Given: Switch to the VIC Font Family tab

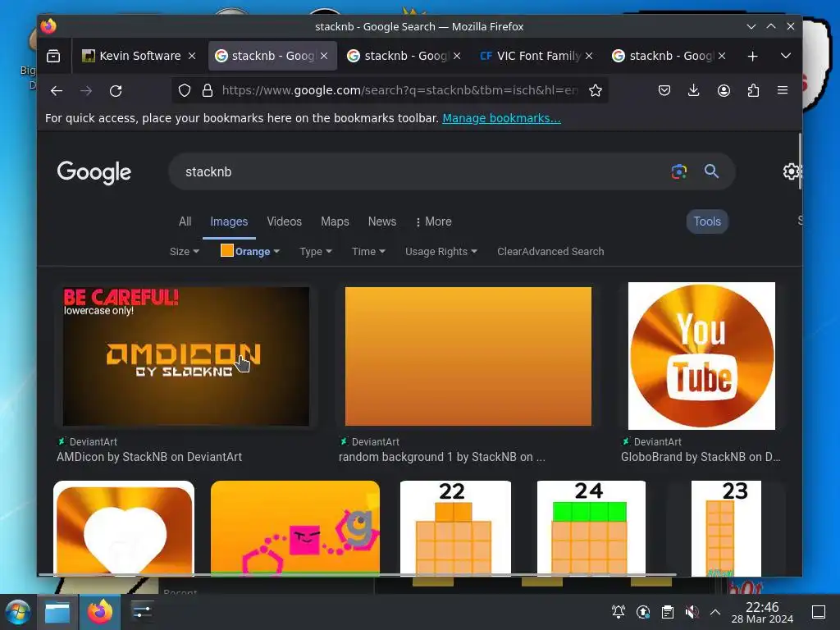Looking at the screenshot, I should coord(531,56).
